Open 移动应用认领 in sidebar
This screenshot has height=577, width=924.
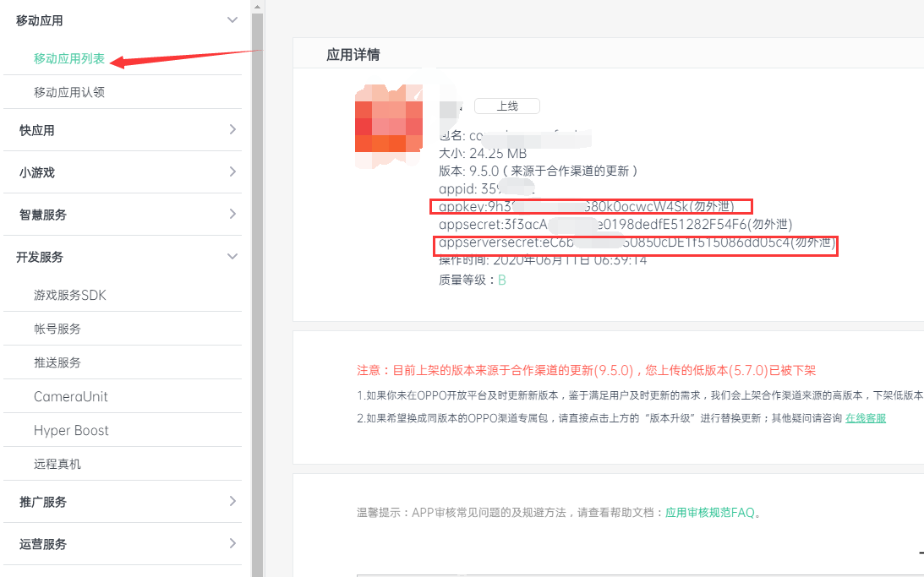(69, 92)
